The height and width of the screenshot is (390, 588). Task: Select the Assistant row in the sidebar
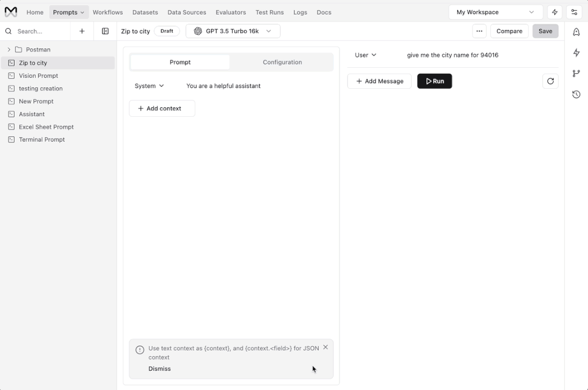[x=58, y=114]
